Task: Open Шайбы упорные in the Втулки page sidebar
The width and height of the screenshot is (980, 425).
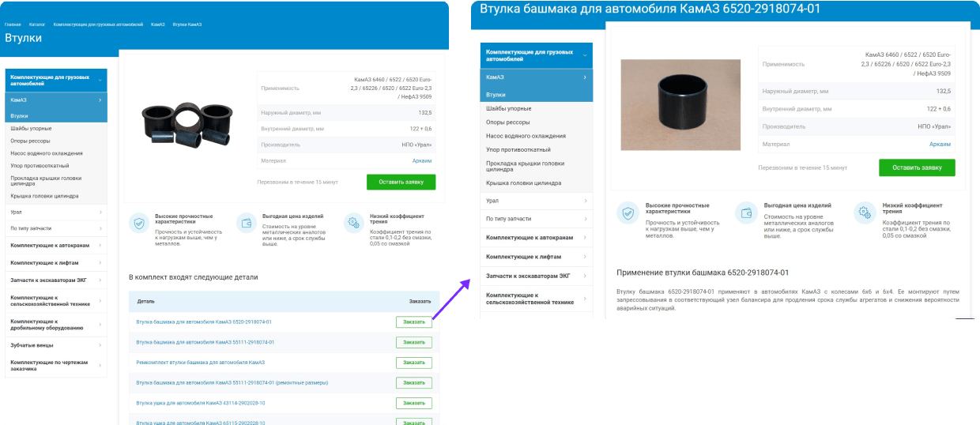Action: coord(32,128)
